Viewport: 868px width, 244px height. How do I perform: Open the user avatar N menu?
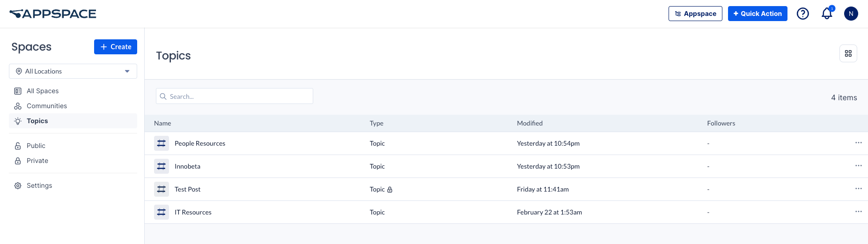point(851,14)
